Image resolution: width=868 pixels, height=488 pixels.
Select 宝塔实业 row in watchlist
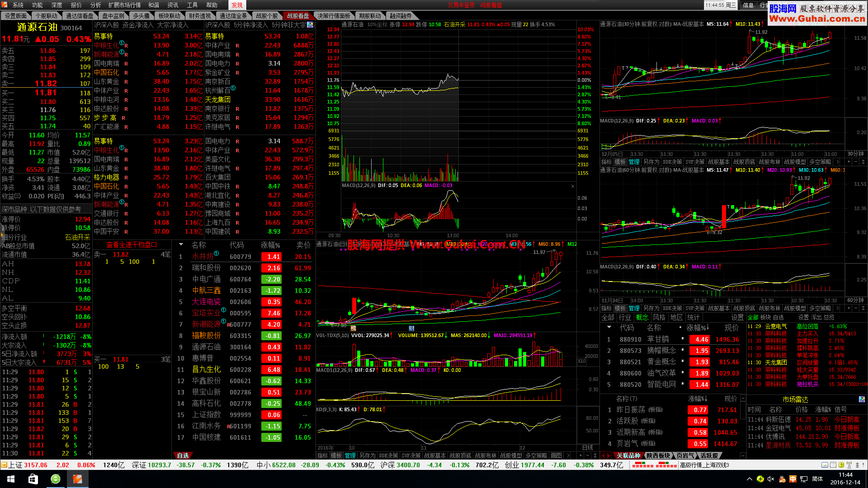pos(244,313)
